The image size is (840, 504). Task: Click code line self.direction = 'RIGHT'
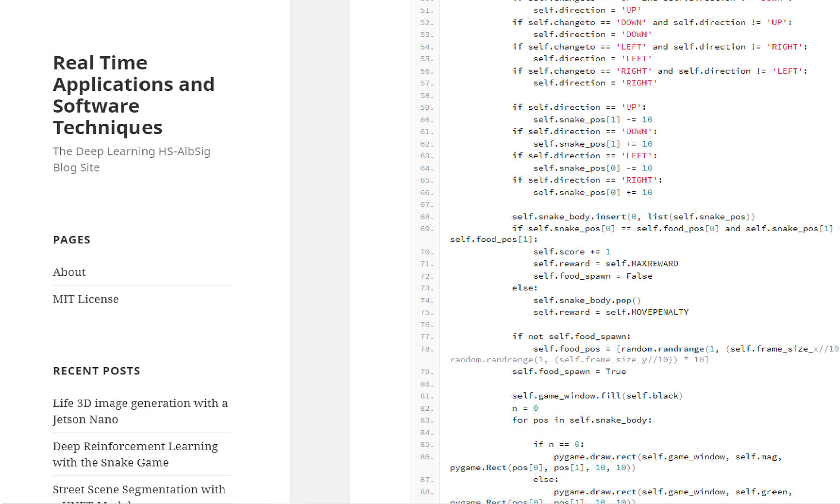pos(595,83)
